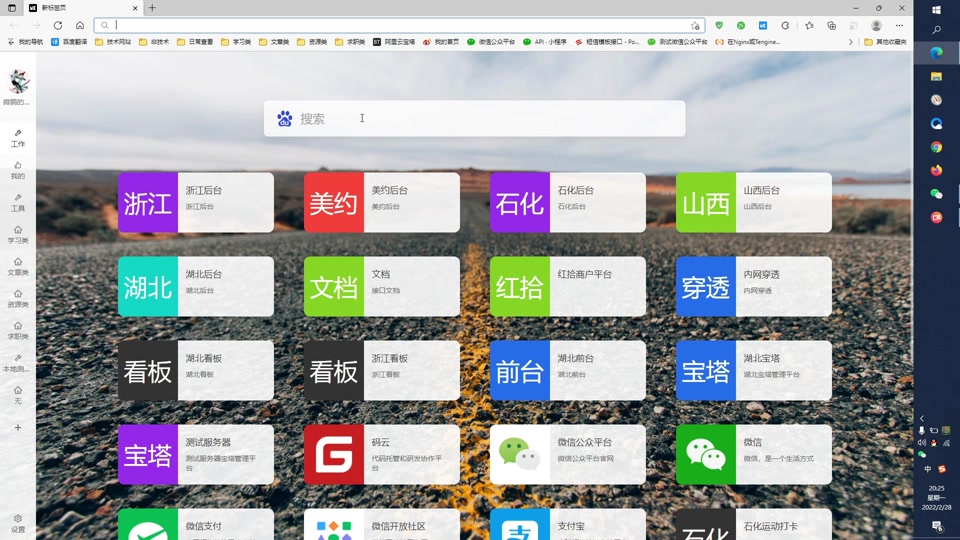Open the 日常查看 bookmark folder
This screenshot has height=540, width=960.
(195, 42)
